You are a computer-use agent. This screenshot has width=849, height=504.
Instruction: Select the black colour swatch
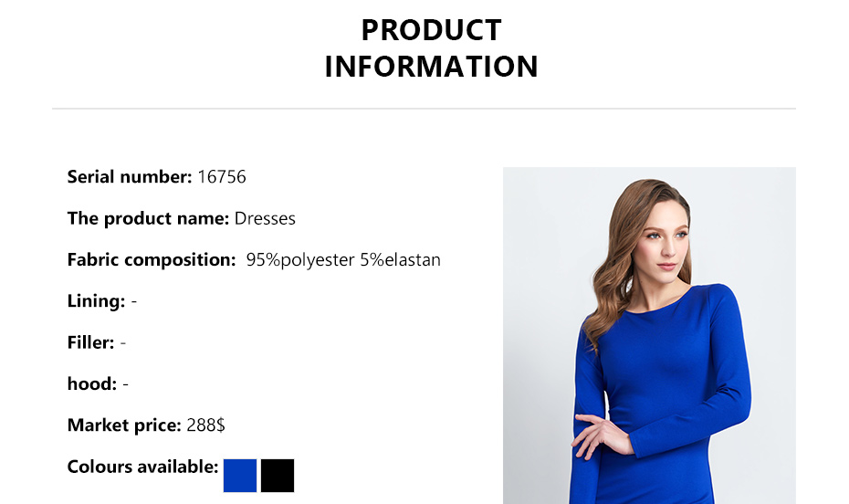[278, 476]
